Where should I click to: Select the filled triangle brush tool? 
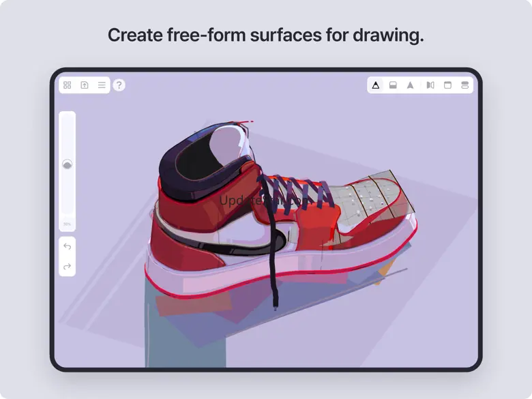coord(410,85)
